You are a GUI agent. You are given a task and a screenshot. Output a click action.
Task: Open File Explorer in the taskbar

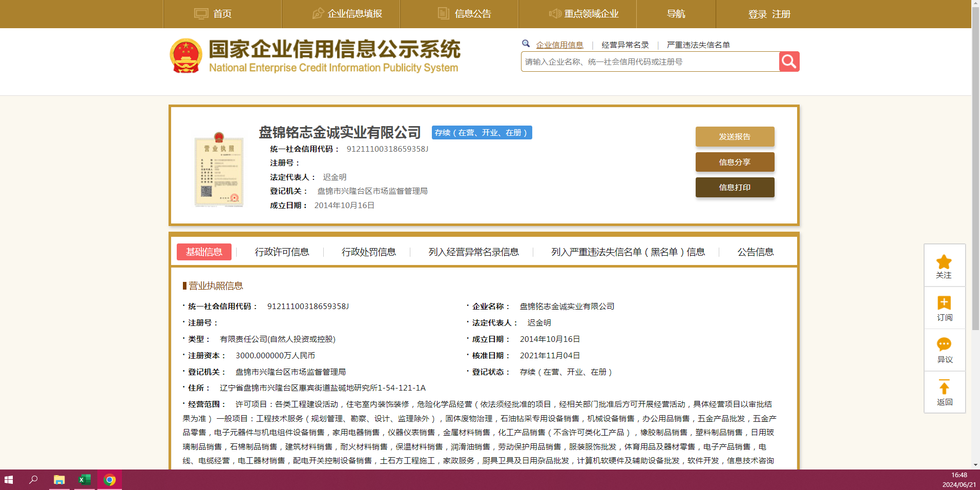pos(59,480)
